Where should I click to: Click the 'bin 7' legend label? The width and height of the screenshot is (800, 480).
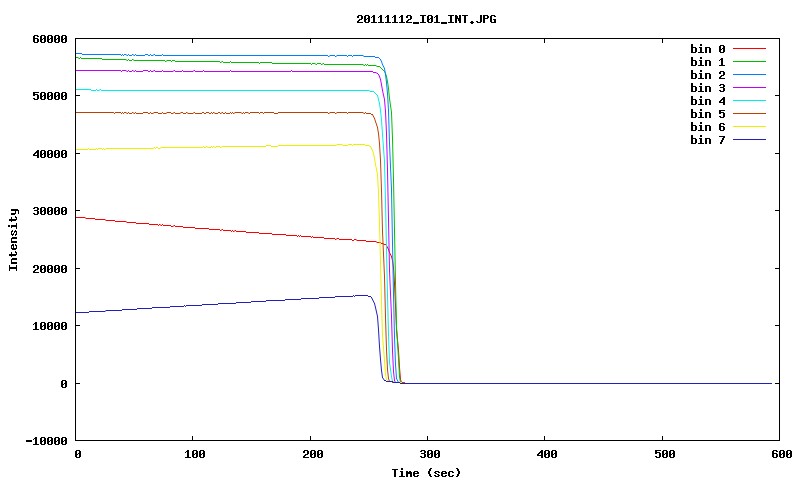coord(707,140)
